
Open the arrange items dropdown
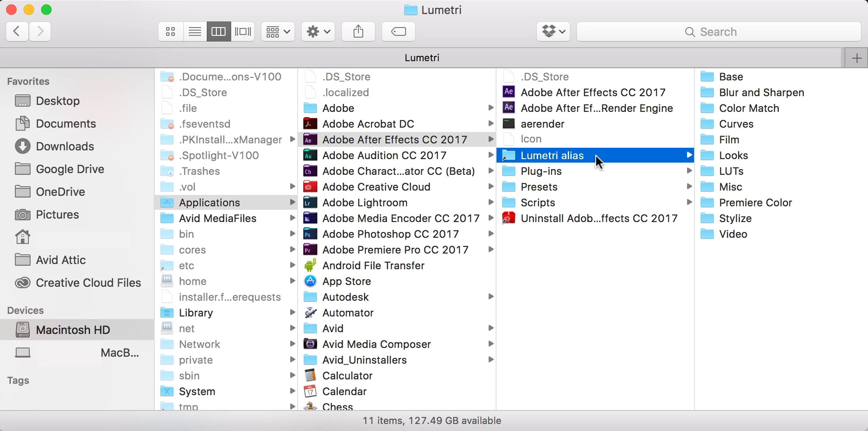tap(278, 31)
